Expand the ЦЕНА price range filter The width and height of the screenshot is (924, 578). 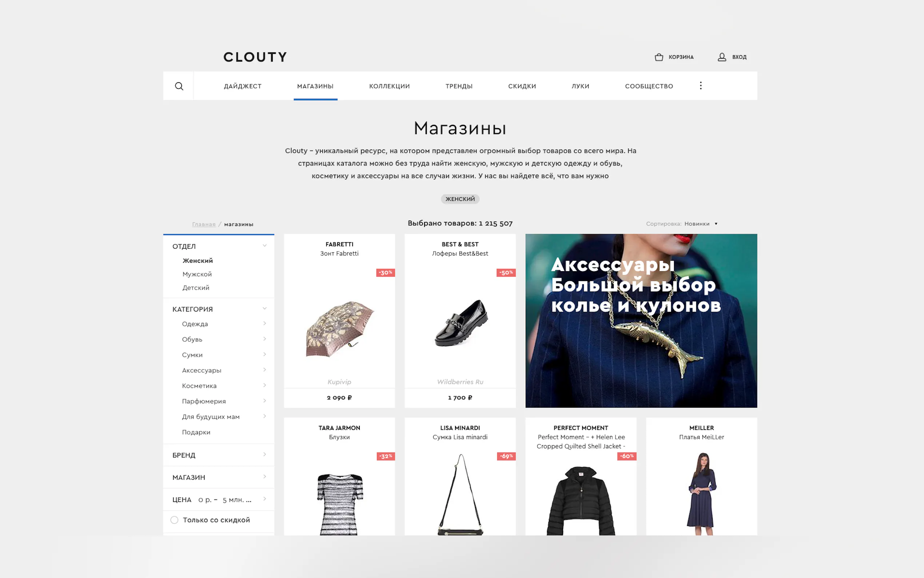pos(219,499)
